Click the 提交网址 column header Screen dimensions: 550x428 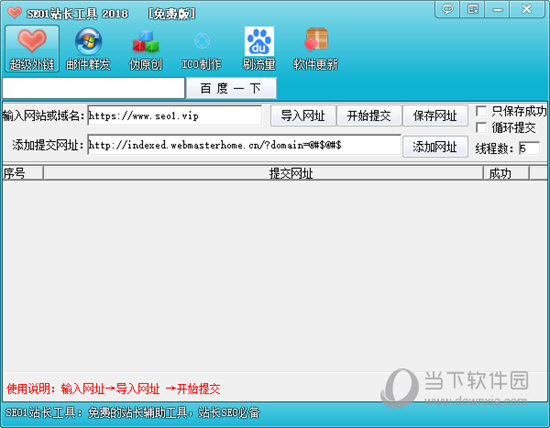263,173
